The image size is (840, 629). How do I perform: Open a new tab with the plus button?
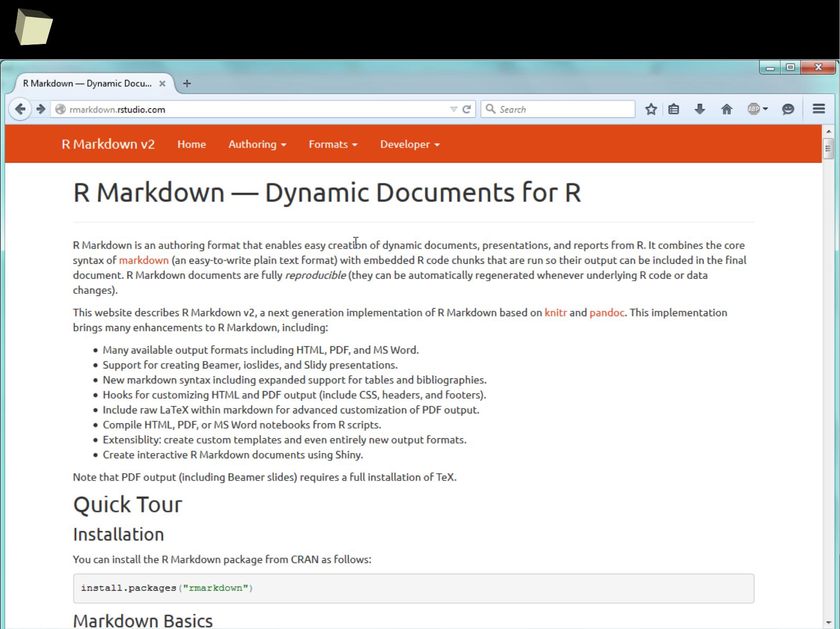(x=187, y=84)
